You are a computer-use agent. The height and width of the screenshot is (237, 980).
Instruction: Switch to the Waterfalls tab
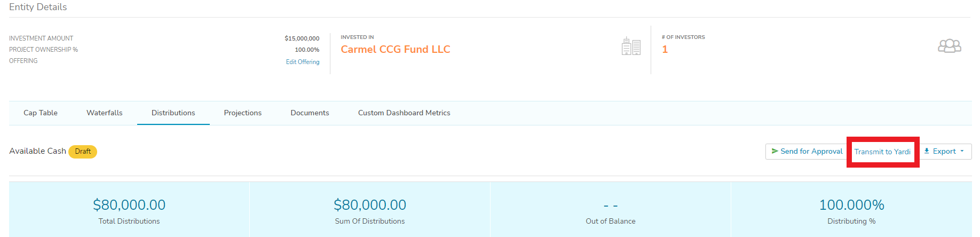coord(105,113)
